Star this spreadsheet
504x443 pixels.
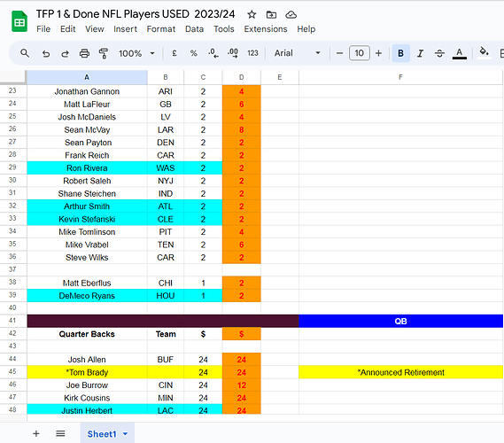(x=252, y=14)
